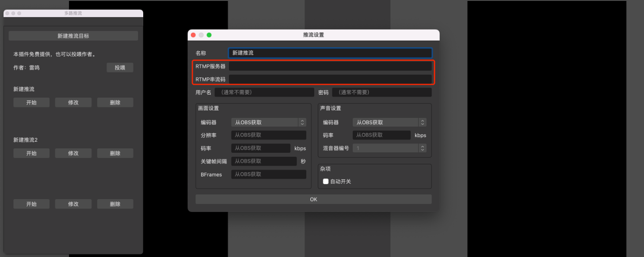The image size is (644, 257).
Task: Click the 关键帧间隔 input field
Action: click(x=264, y=161)
